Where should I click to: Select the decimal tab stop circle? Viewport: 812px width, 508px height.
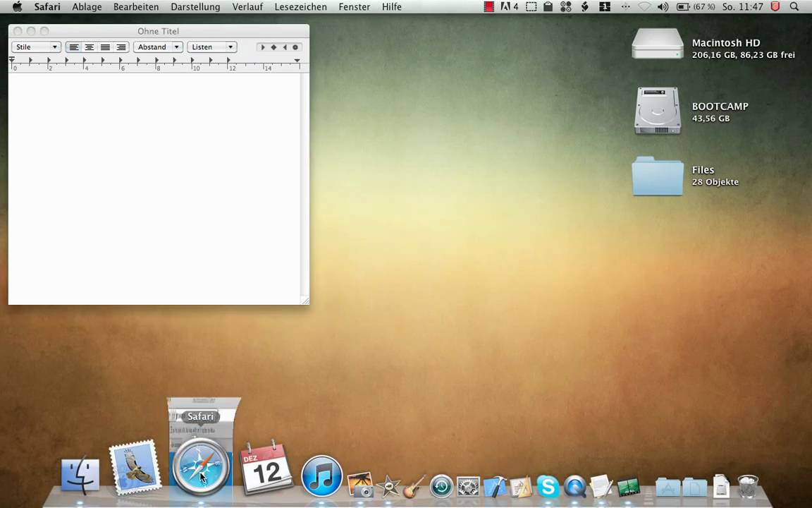[x=295, y=47]
